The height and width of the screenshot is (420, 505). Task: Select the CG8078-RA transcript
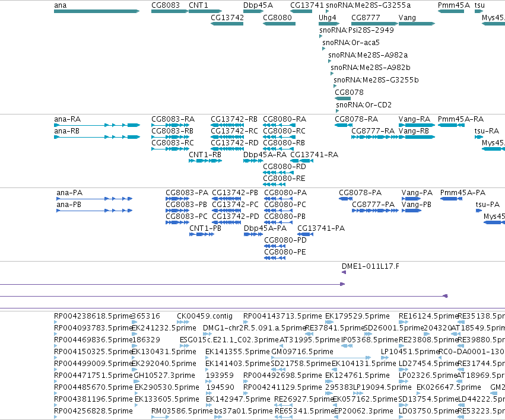pos(344,125)
